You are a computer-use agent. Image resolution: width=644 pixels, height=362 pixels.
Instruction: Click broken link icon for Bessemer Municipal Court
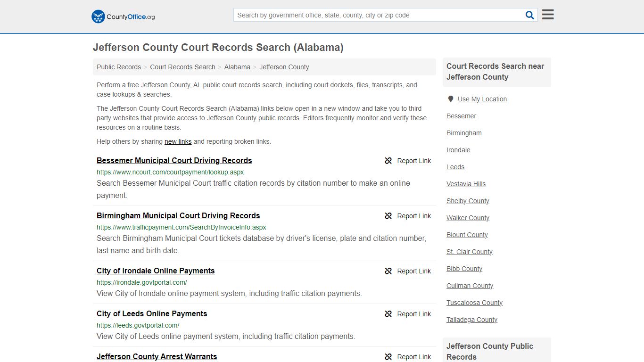tap(388, 161)
